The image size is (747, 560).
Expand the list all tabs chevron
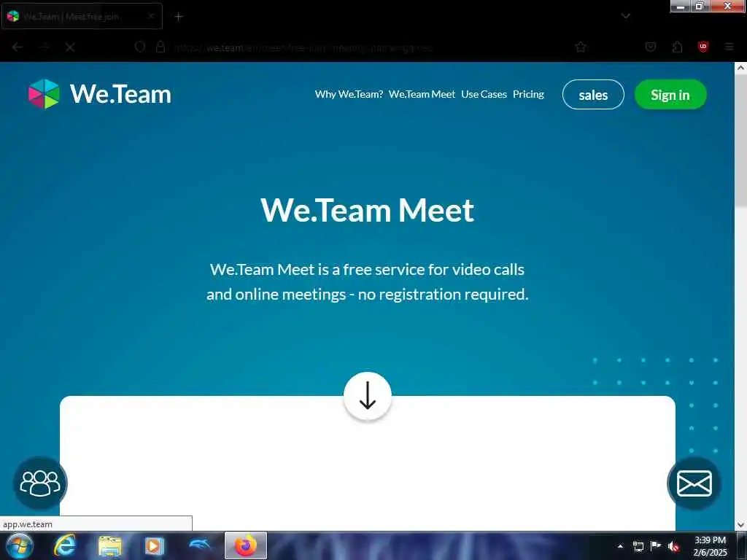626,16
